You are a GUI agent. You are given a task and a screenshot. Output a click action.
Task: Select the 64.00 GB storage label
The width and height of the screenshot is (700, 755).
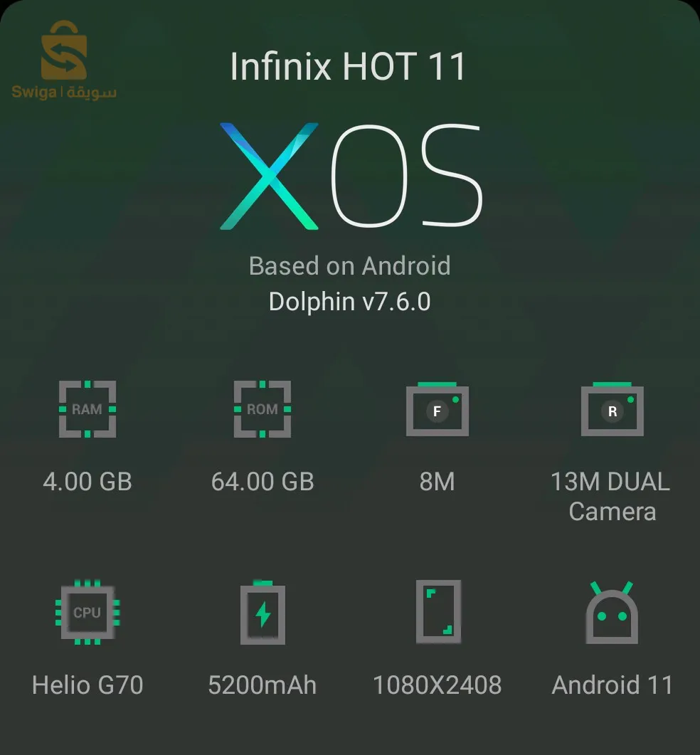262,482
